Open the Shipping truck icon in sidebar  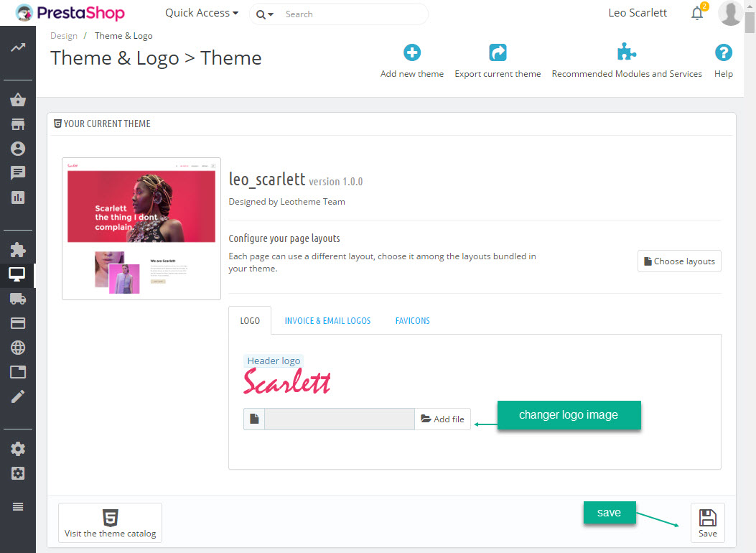18,299
